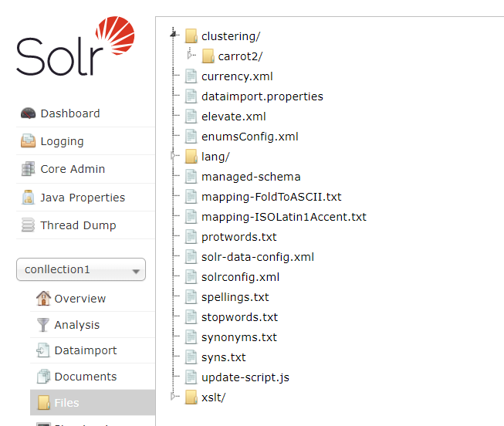The width and height of the screenshot is (504, 426).
Task: Open the conllection1 core selector dropdown
Action: tap(80, 269)
